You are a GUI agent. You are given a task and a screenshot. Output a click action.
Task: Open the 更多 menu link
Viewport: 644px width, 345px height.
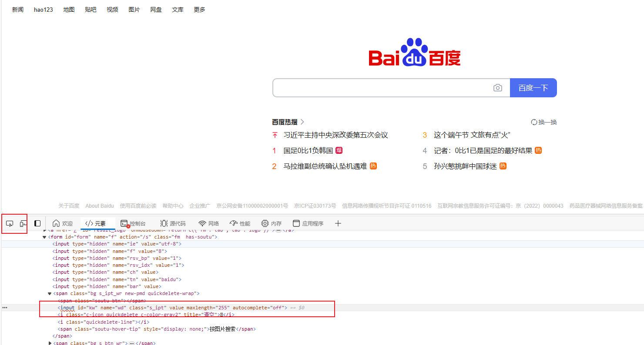pos(199,10)
